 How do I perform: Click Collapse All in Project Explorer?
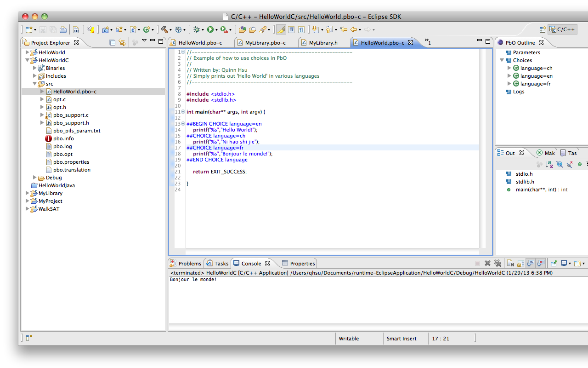(113, 42)
